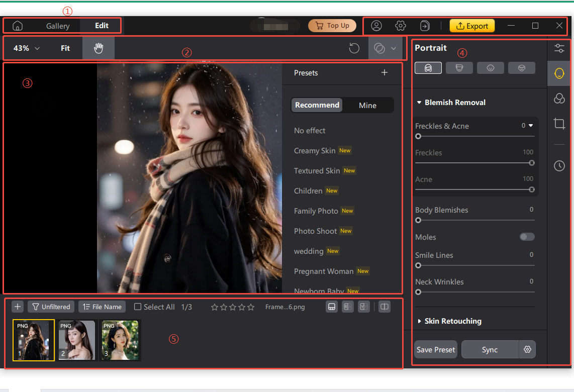Switch to the Mine presets tab
The image size is (574, 392).
(x=367, y=105)
